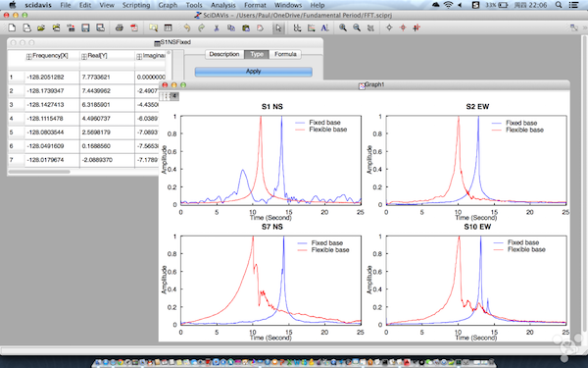This screenshot has width=588, height=368.
Task: Click the Cut scissors icon
Action: [217, 27]
